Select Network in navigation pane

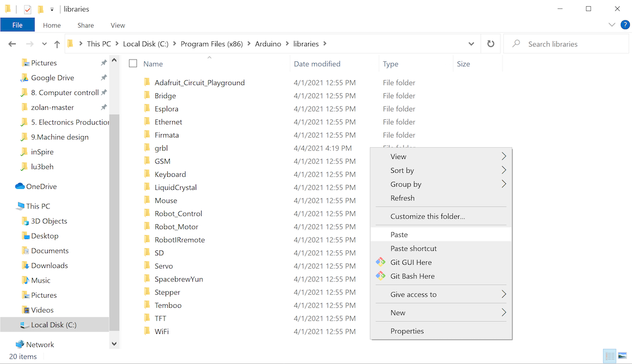pos(40,344)
